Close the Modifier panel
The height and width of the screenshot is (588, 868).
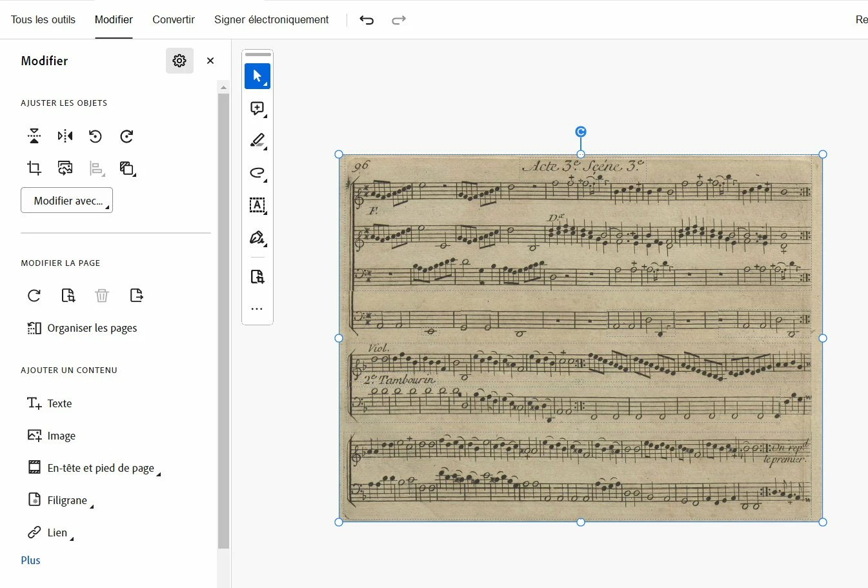(x=210, y=60)
